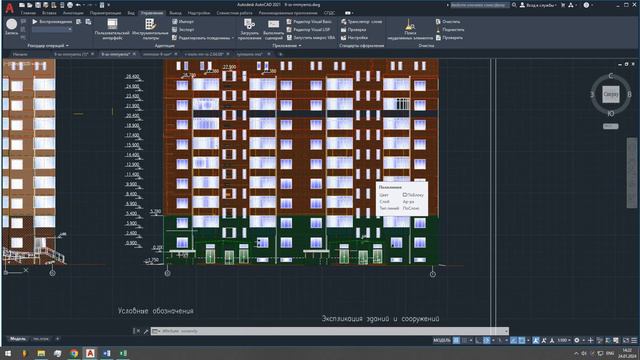Open quick access toolbar customize arrow
The height and width of the screenshot is (360, 640).
(x=109, y=5)
